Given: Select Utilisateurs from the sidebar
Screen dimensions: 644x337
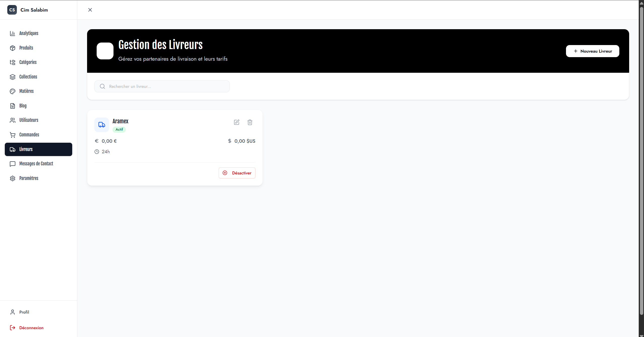Looking at the screenshot, I should pos(29,120).
